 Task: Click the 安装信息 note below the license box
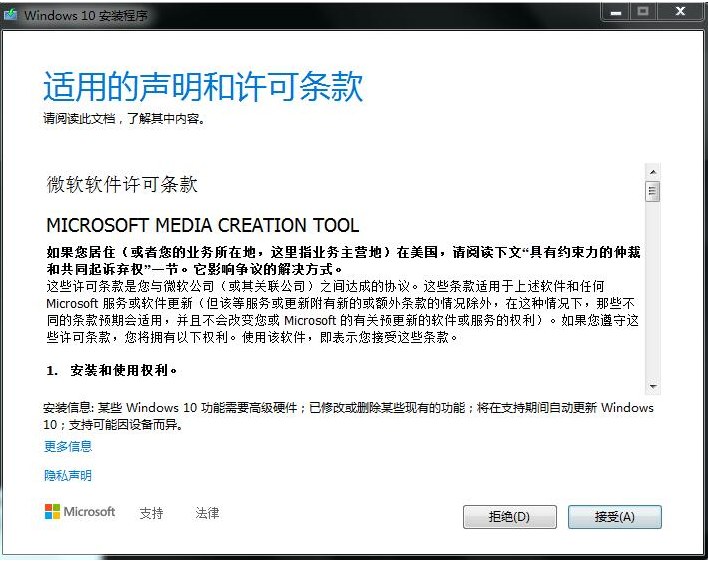[x=348, y=416]
